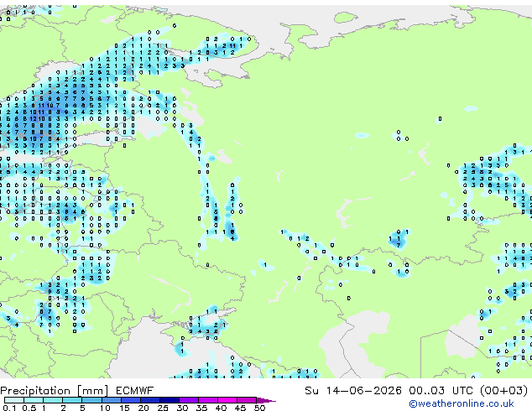
Task: Select the 5–10 mm legend color swatch
Action: pyautogui.click(x=91, y=400)
